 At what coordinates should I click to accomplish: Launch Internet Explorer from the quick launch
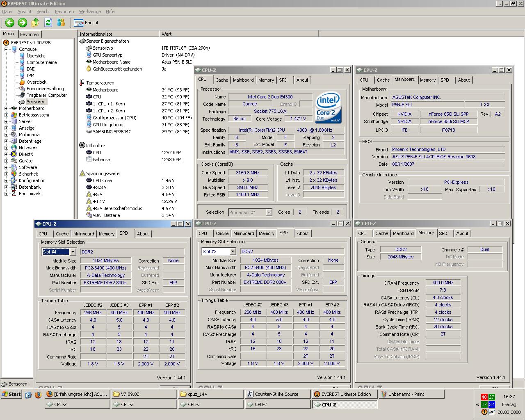pyautogui.click(x=28, y=395)
